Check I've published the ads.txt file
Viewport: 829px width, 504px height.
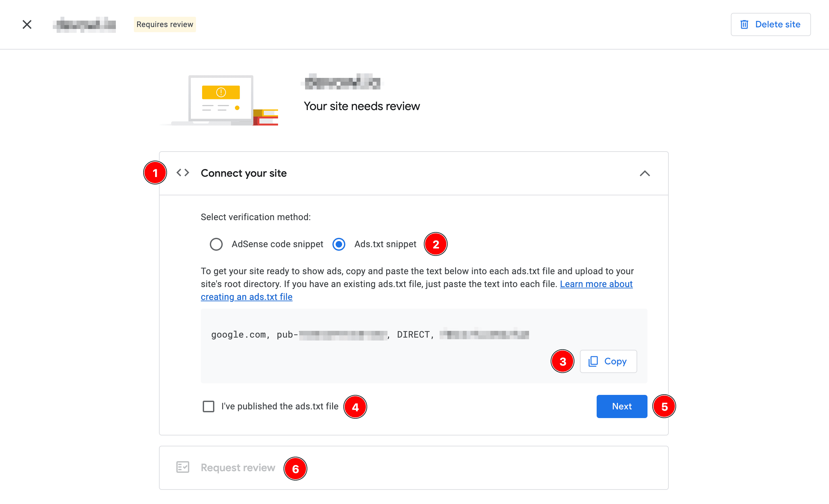pyautogui.click(x=209, y=406)
